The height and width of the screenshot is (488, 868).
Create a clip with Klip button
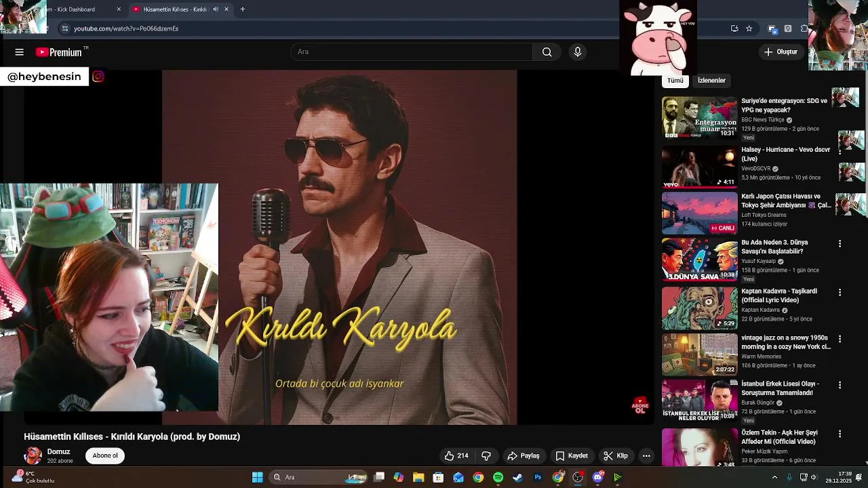coord(616,456)
